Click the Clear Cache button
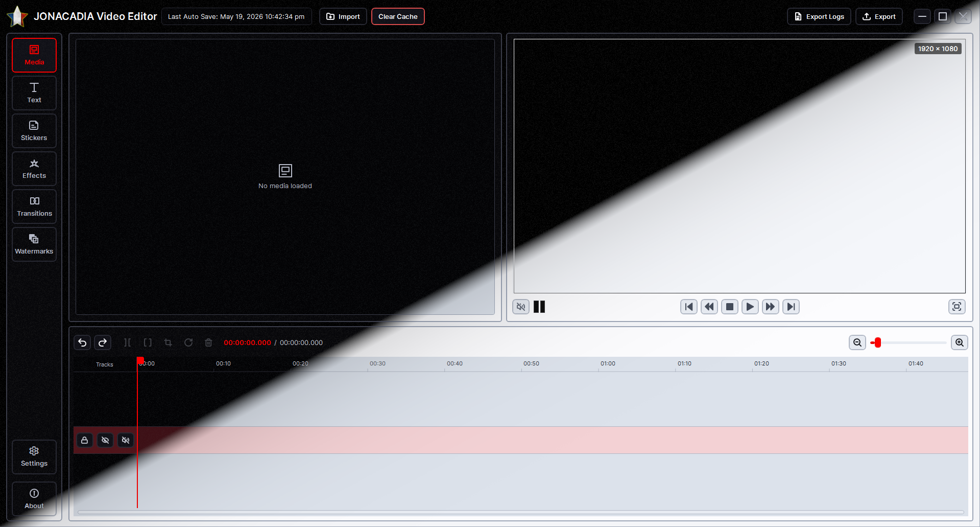Viewport: 980px width, 527px height. [x=398, y=16]
